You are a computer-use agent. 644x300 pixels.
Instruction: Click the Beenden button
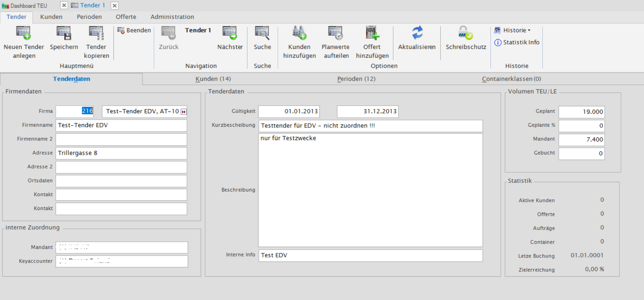(x=134, y=30)
